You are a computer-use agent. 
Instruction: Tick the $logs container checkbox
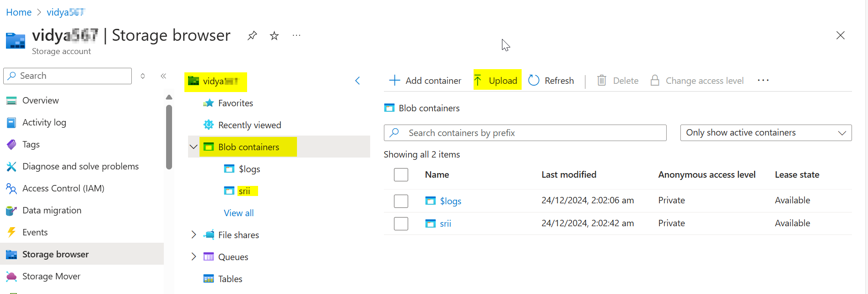[401, 201]
